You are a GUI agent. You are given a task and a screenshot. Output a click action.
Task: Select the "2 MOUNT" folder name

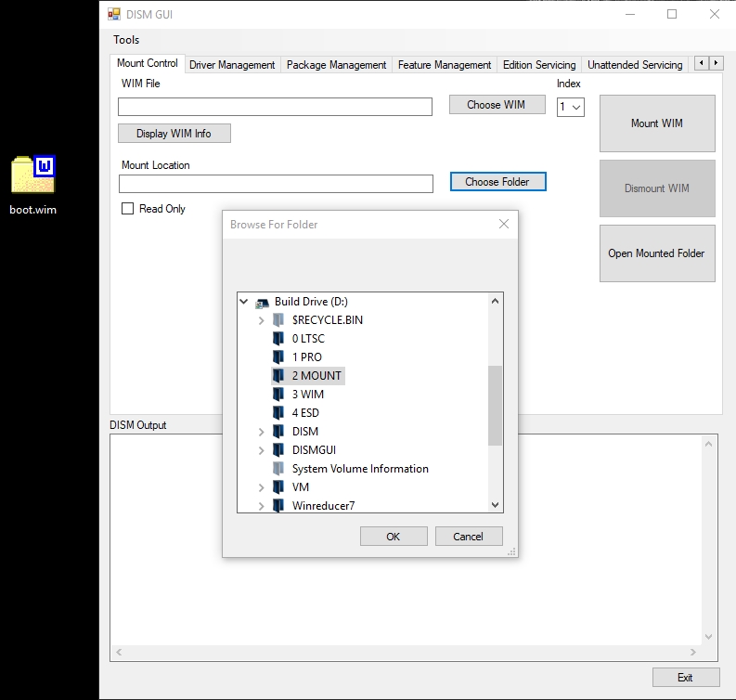[x=316, y=376]
